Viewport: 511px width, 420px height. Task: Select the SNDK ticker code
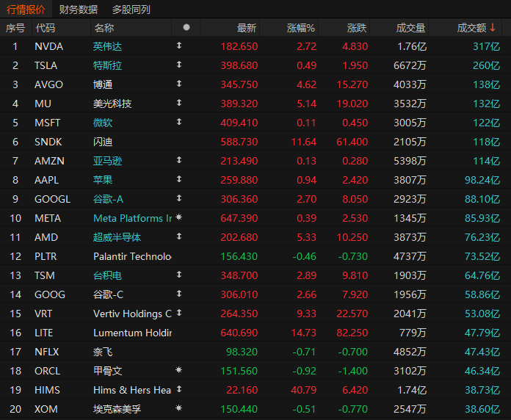[x=48, y=142]
